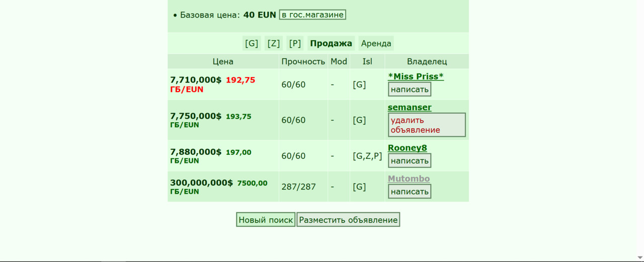Screen dimensions: 644x262
Task: Open semanser owner profile
Action: pos(410,107)
